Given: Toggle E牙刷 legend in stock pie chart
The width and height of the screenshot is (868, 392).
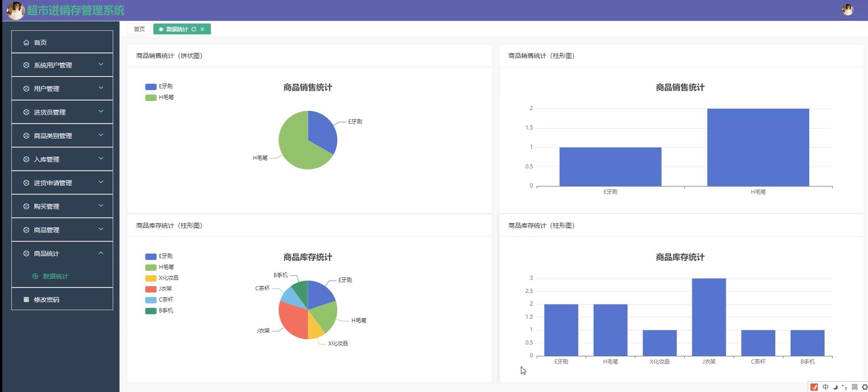Looking at the screenshot, I should pos(159,256).
